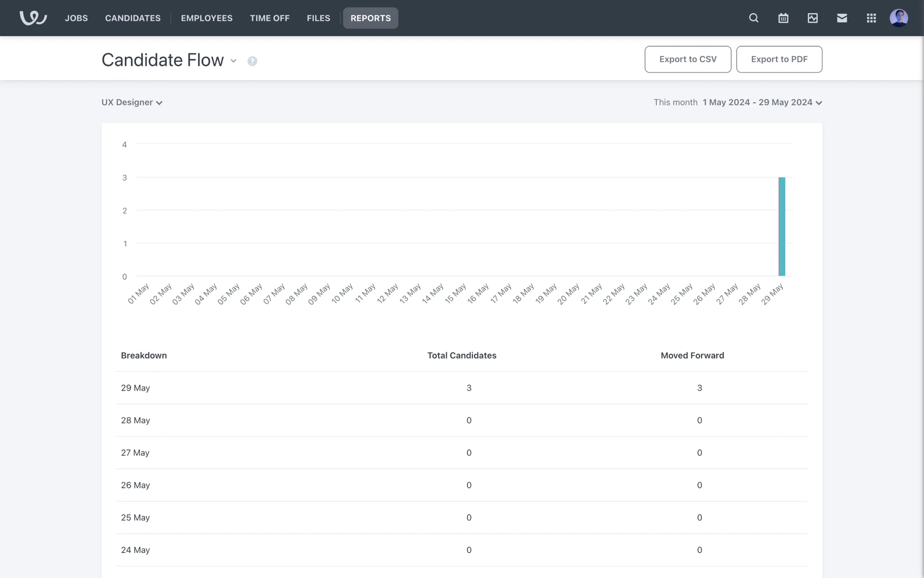Click the user profile avatar
Viewport: 924px width, 578px height.
(898, 18)
